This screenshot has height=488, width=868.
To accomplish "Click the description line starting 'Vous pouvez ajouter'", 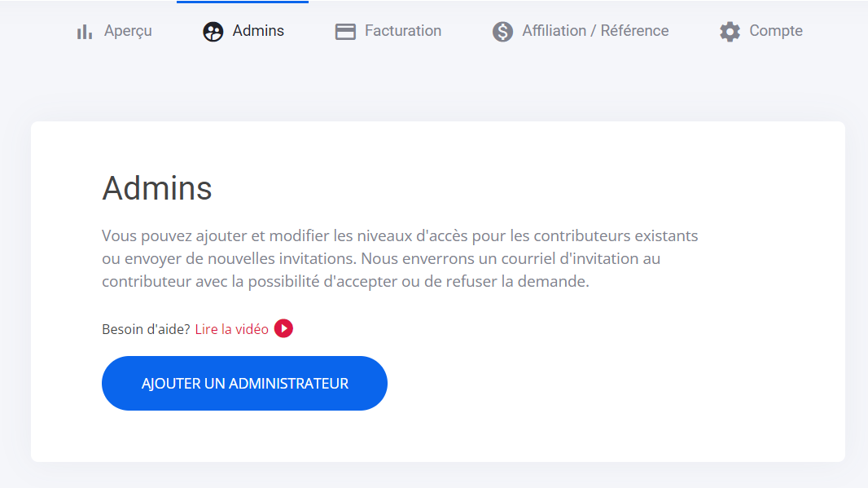I will 399,235.
